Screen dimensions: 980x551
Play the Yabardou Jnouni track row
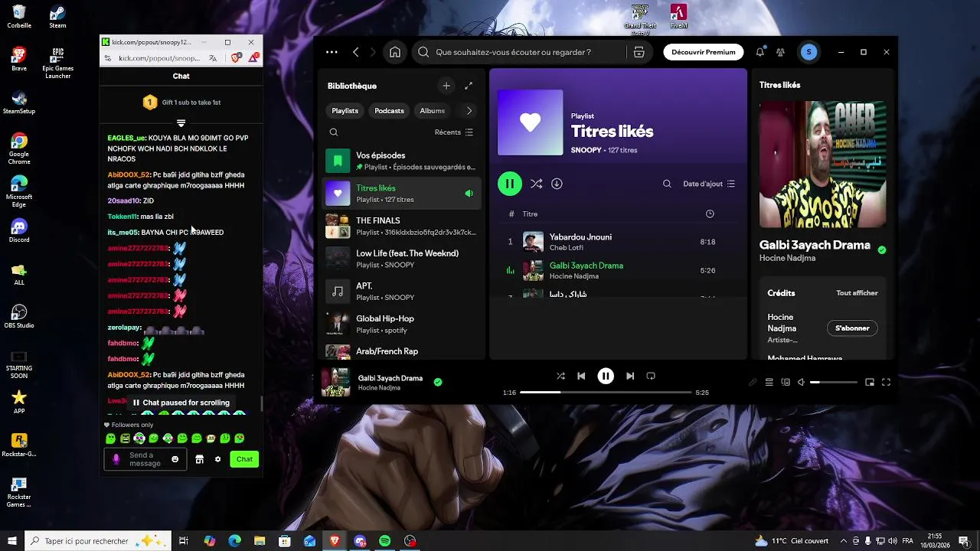(x=618, y=242)
